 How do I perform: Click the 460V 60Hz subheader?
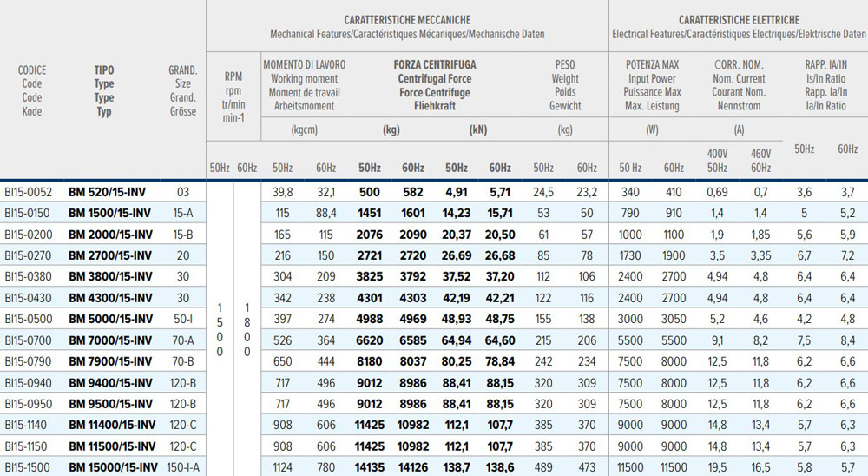(760, 161)
